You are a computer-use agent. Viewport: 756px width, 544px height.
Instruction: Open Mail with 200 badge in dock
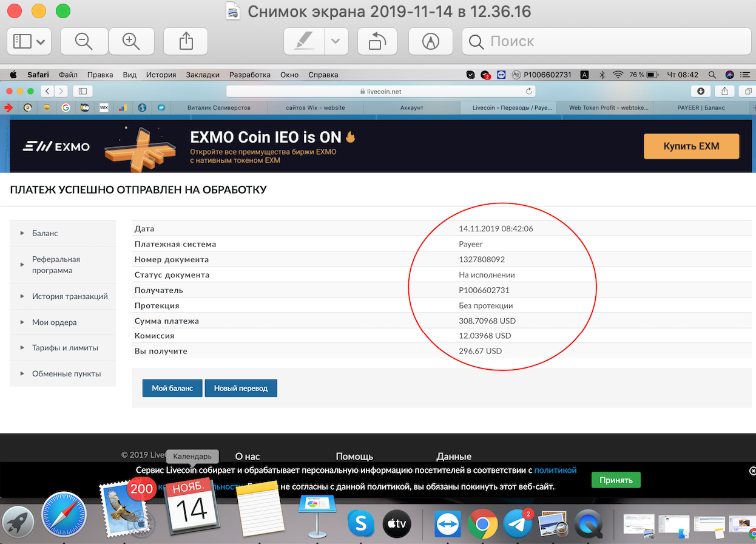point(125,508)
